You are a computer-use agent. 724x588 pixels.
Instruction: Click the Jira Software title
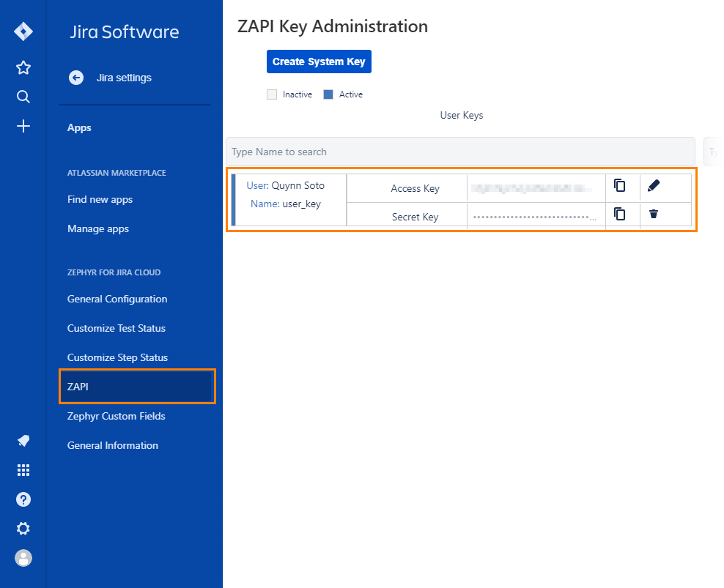pyautogui.click(x=124, y=31)
